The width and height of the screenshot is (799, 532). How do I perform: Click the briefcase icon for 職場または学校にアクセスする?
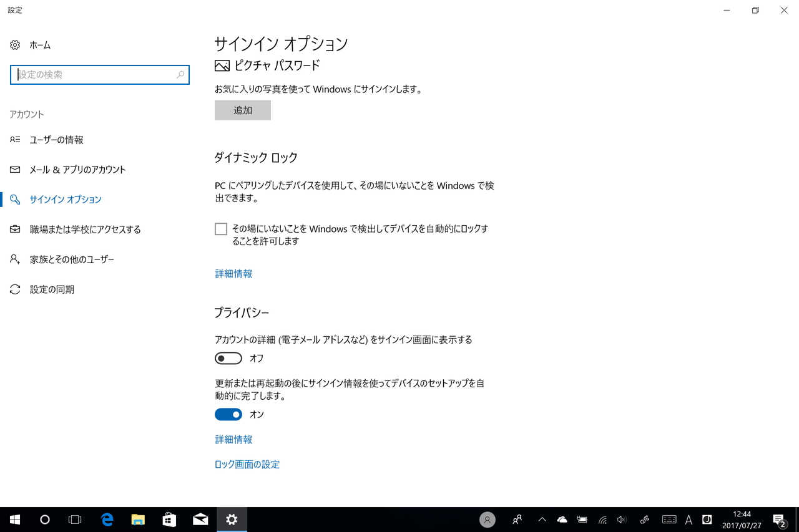tap(15, 229)
